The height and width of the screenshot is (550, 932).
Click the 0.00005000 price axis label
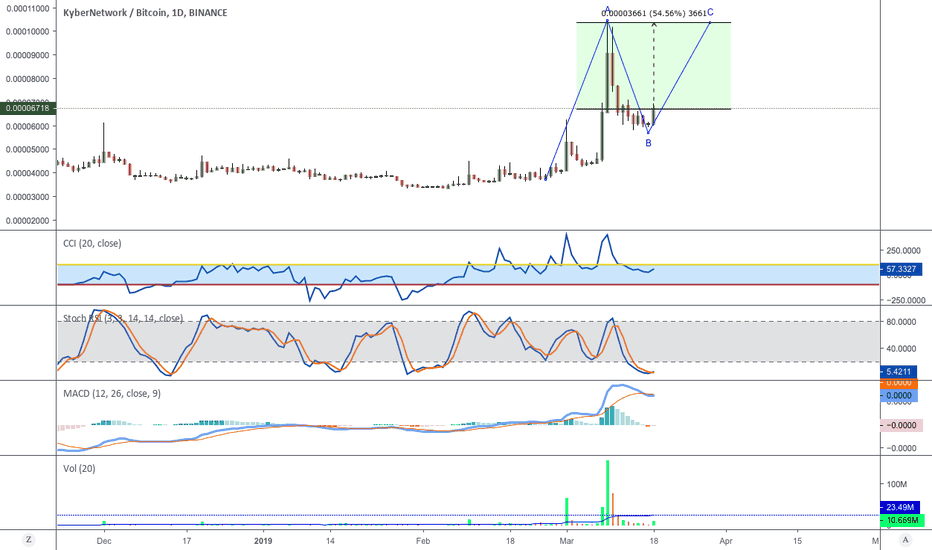pos(27,149)
